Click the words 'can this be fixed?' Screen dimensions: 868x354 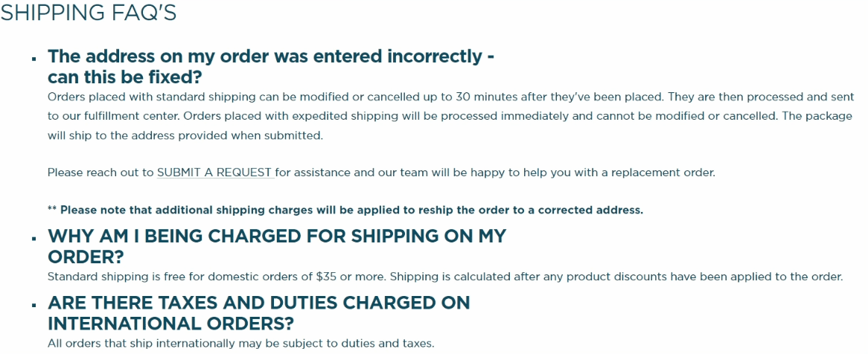coord(125,77)
